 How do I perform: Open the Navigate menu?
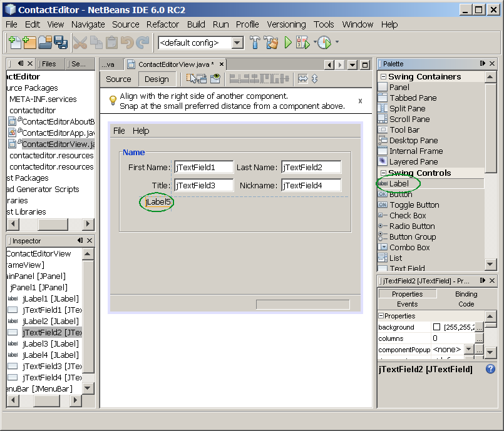coord(88,24)
